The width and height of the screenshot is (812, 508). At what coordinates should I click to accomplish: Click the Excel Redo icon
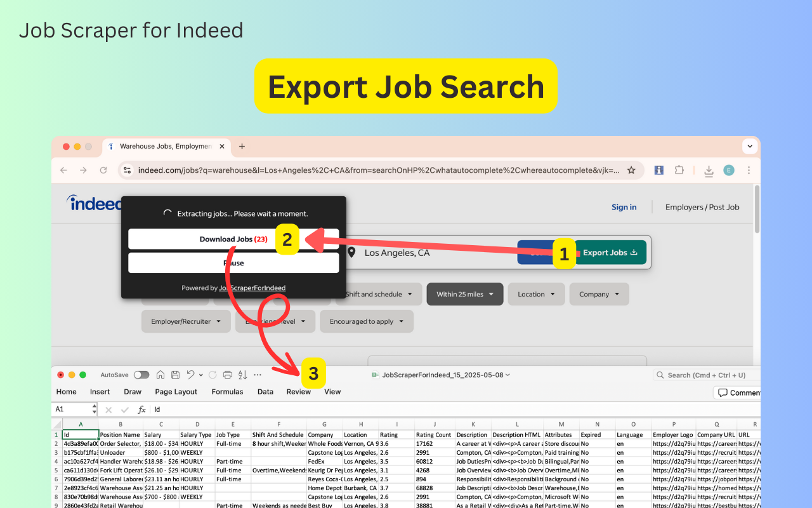click(x=213, y=375)
